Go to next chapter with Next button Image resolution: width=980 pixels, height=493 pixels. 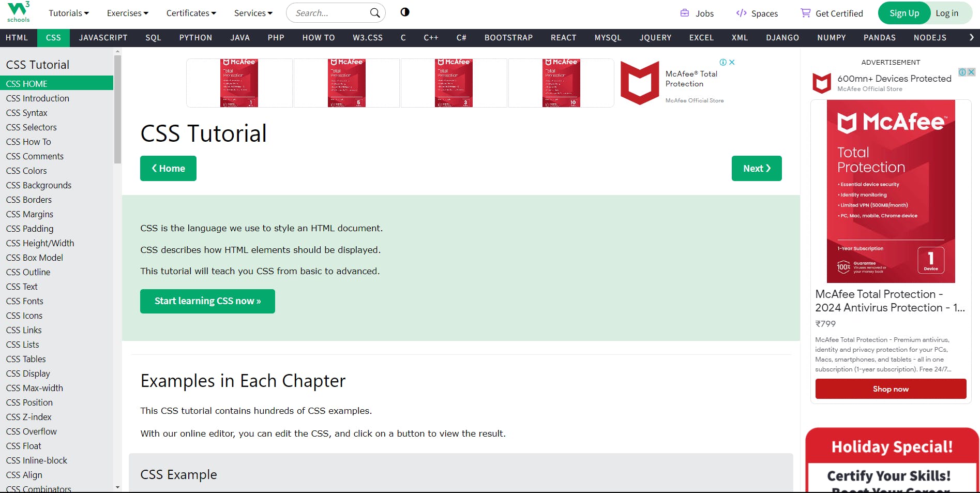click(757, 168)
